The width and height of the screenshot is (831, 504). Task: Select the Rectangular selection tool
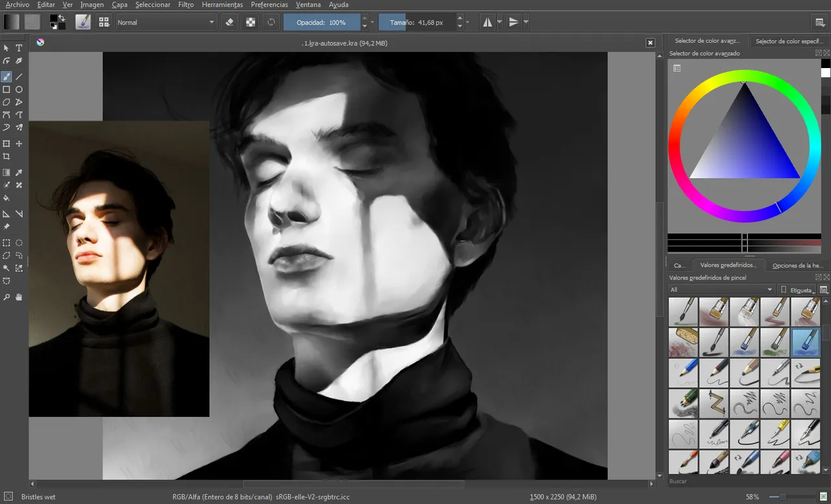(x=6, y=243)
